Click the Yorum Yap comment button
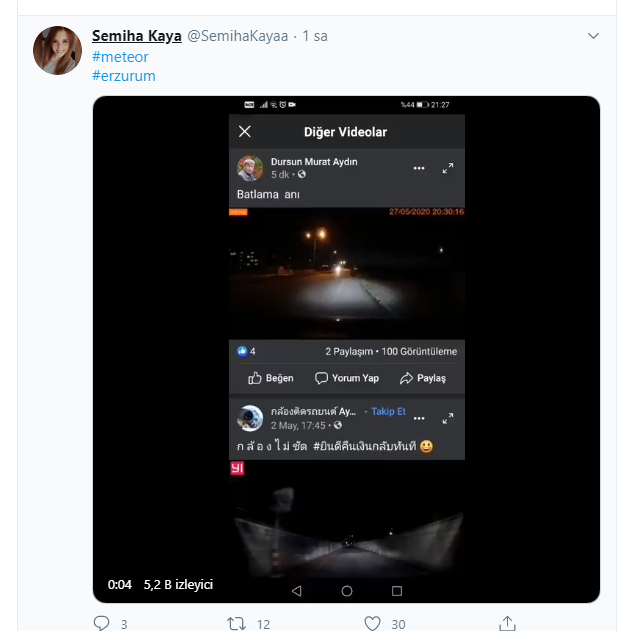The image size is (630, 631). [347, 378]
